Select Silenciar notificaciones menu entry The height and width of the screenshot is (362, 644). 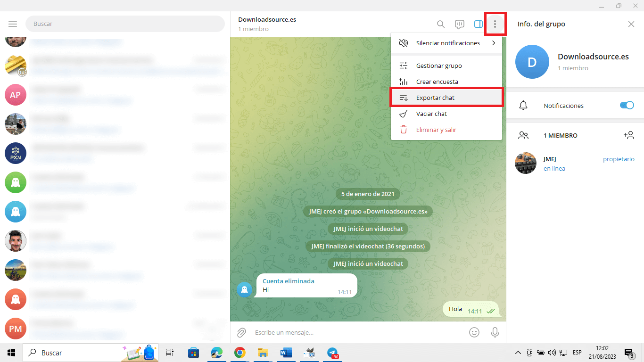(x=446, y=43)
